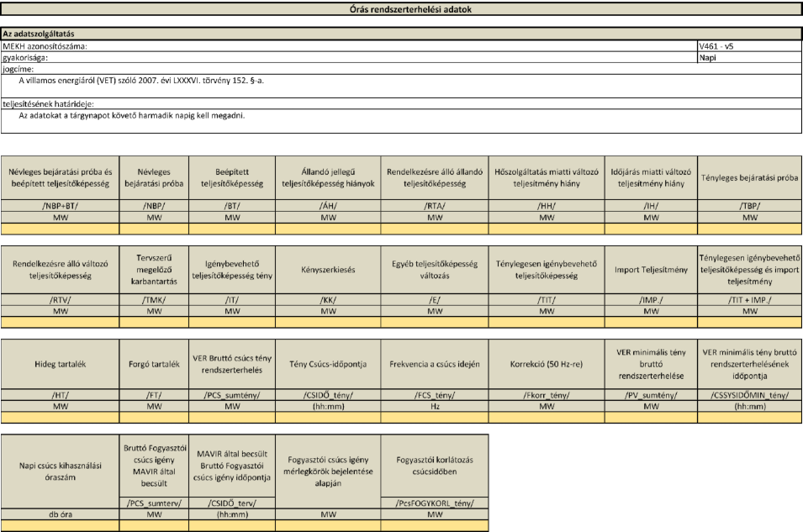
Task: Click the 'db óra' unit cell
Action: (60, 514)
